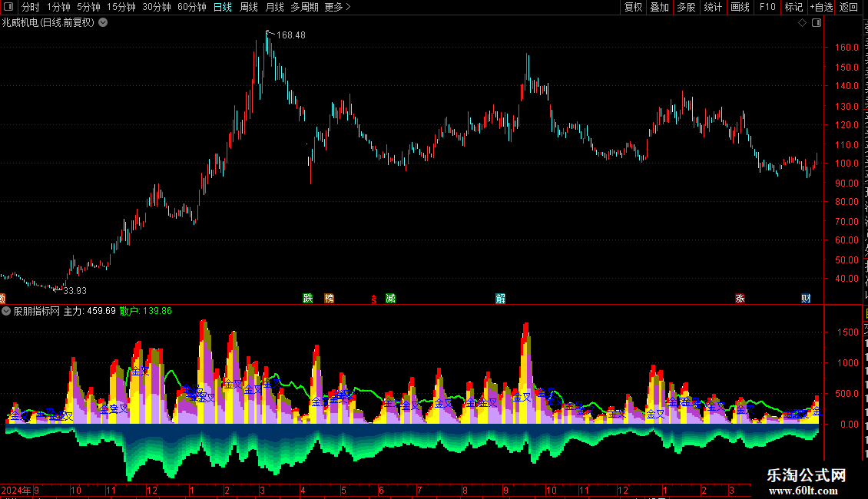
Task: Switch to the 分时 intraday chart
Action: click(x=30, y=7)
